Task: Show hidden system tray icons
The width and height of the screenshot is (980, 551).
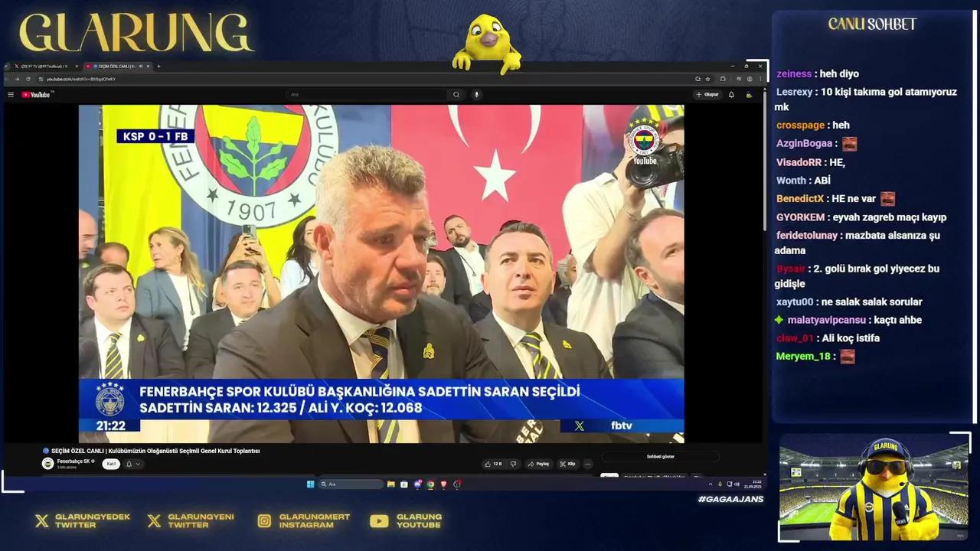Action: pyautogui.click(x=710, y=484)
